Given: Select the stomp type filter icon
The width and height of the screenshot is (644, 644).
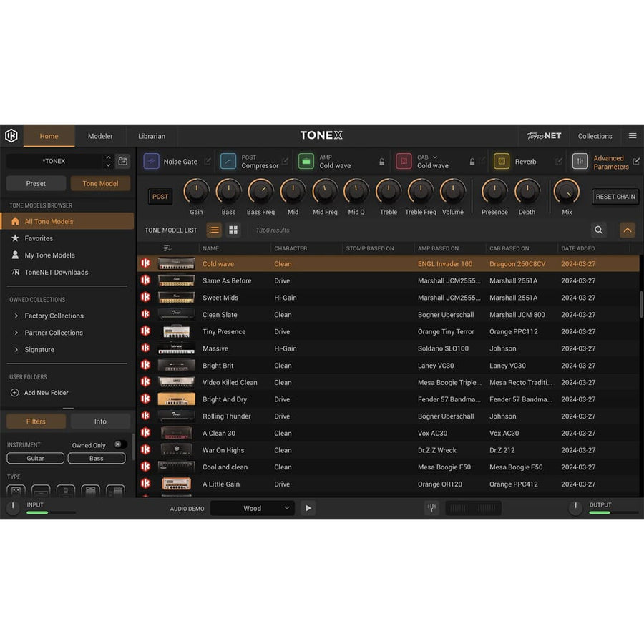Looking at the screenshot, I should click(x=16, y=491).
